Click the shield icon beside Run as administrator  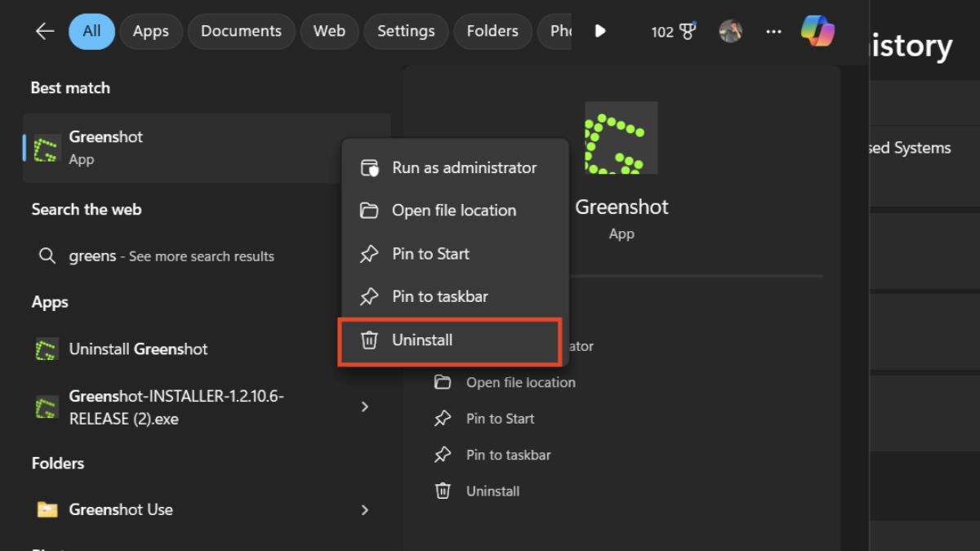coord(370,168)
